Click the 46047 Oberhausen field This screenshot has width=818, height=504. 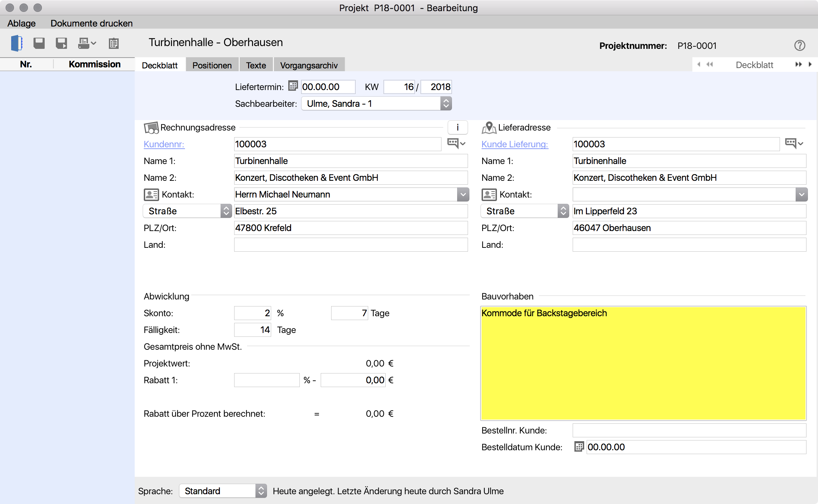[x=689, y=228]
